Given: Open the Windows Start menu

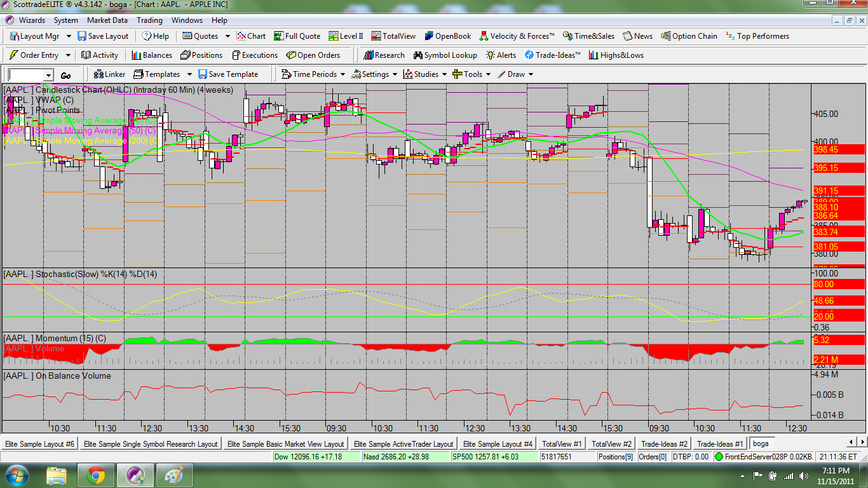Looking at the screenshot, I should click(16, 475).
